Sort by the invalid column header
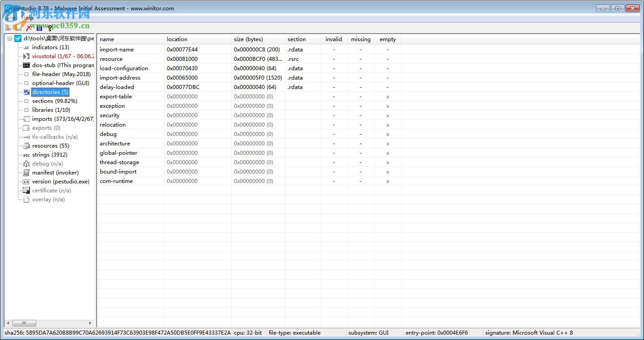 tap(334, 39)
